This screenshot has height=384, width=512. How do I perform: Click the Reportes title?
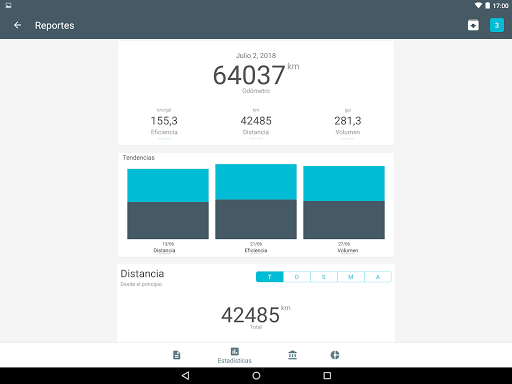[55, 25]
